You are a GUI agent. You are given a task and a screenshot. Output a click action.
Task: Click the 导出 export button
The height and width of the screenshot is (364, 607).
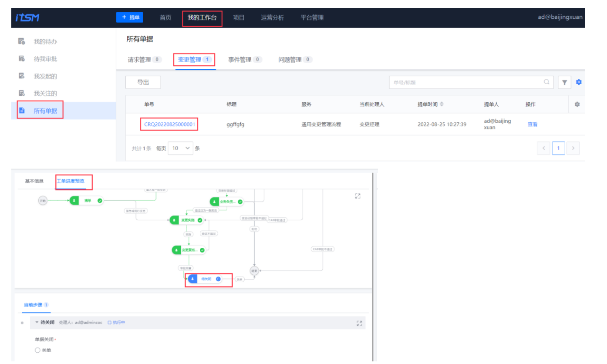click(x=143, y=82)
